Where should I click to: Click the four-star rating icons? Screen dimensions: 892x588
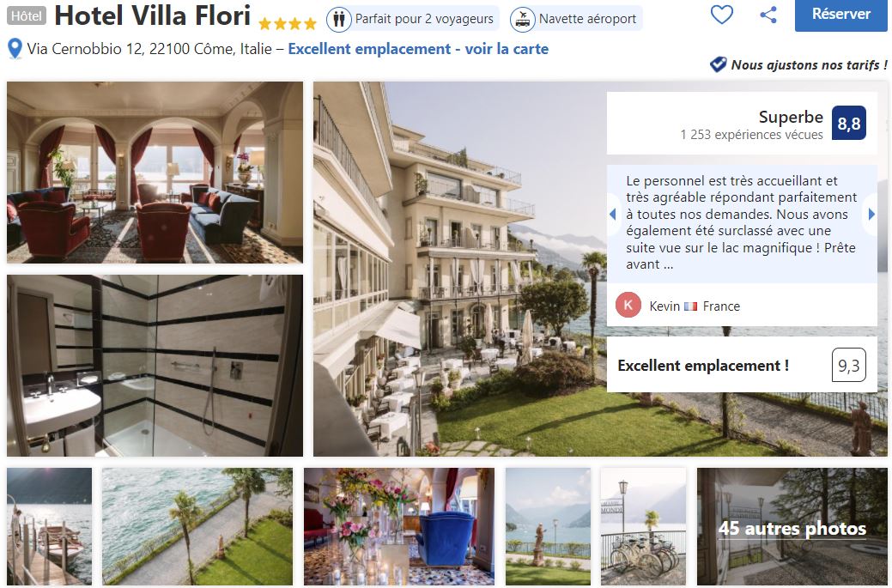(288, 23)
